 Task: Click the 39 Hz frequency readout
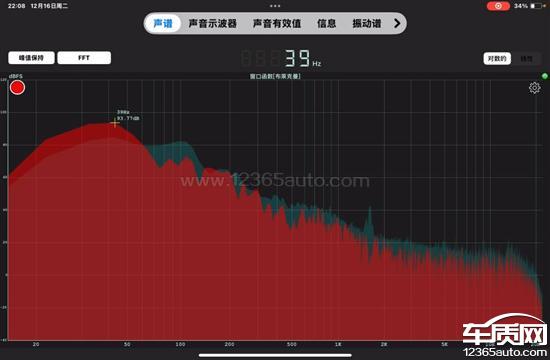click(x=302, y=58)
